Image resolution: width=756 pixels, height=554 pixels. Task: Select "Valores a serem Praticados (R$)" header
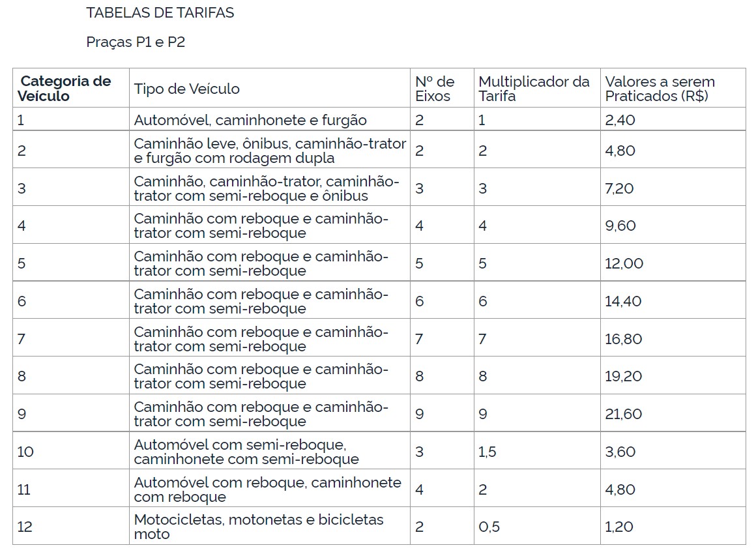click(x=660, y=89)
